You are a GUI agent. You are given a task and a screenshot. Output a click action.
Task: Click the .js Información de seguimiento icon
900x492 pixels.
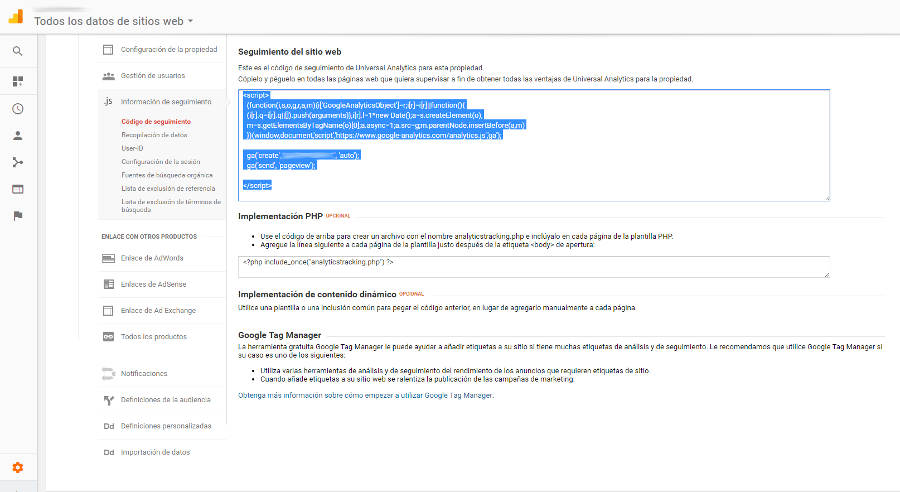click(108, 101)
